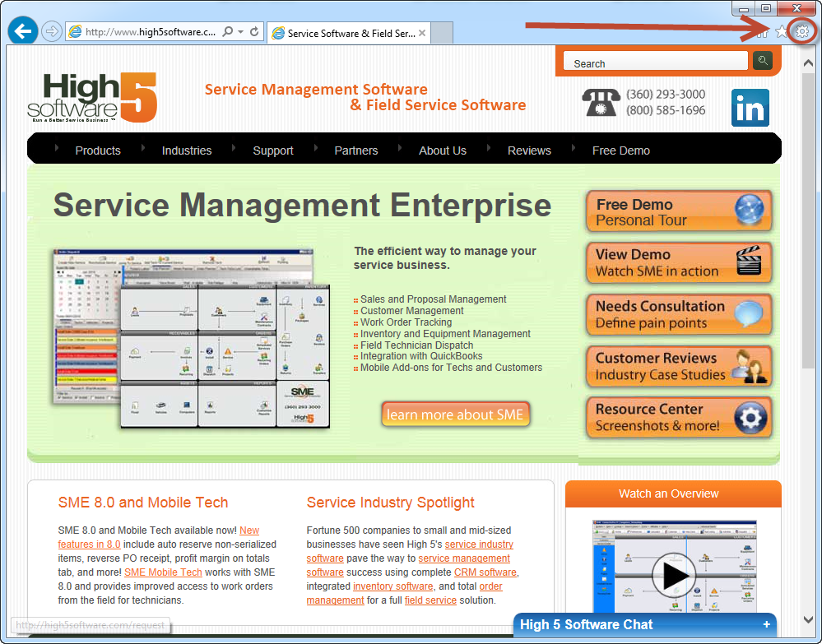Go back with the browser back arrow
822x644 pixels.
tap(22, 31)
